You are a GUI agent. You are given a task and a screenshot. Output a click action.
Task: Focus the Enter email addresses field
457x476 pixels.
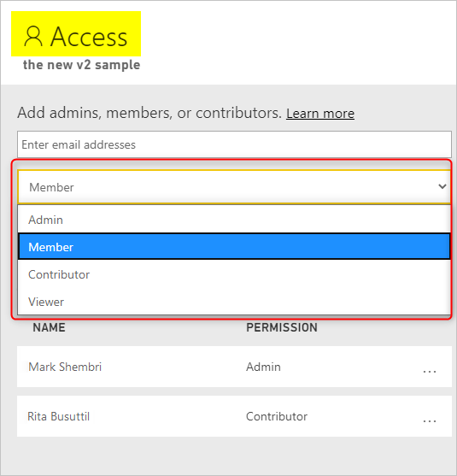[x=234, y=144]
